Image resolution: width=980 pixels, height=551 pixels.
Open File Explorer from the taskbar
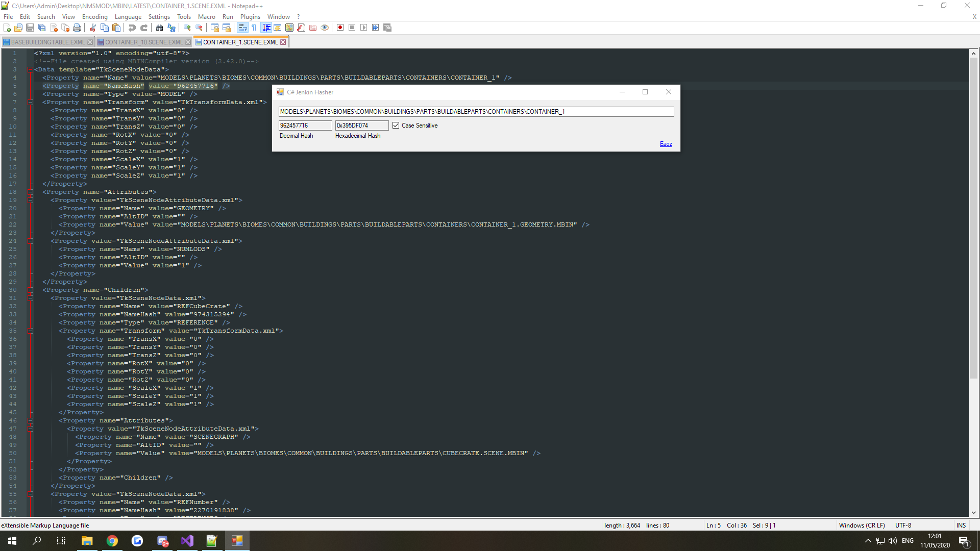click(87, 541)
